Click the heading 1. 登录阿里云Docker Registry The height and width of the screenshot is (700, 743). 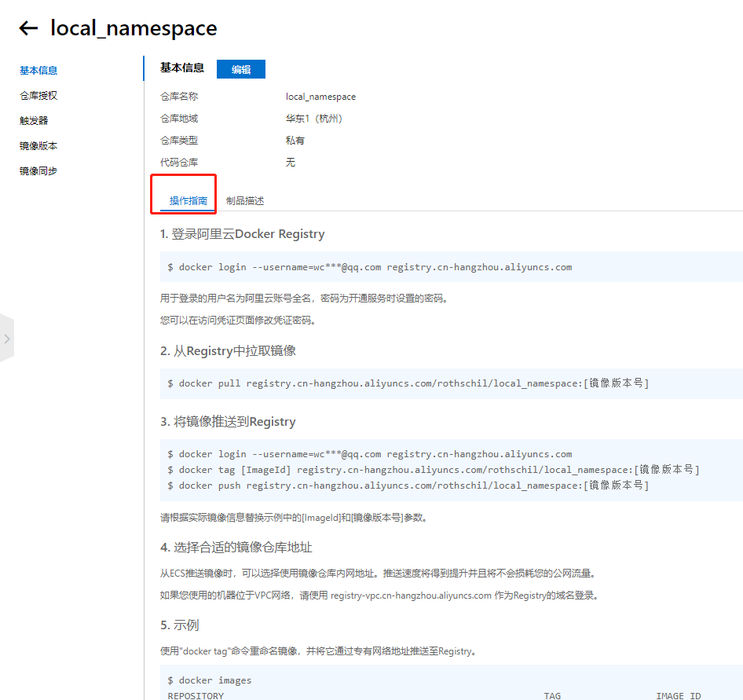242,234
